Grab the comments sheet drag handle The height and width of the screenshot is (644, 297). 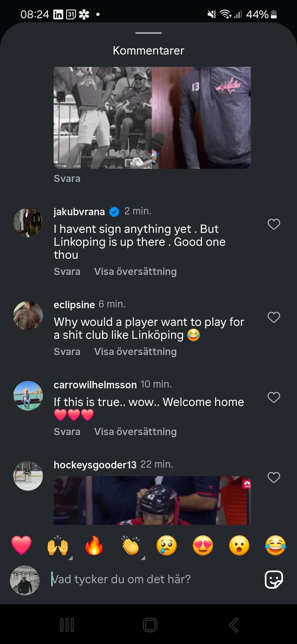[148, 33]
